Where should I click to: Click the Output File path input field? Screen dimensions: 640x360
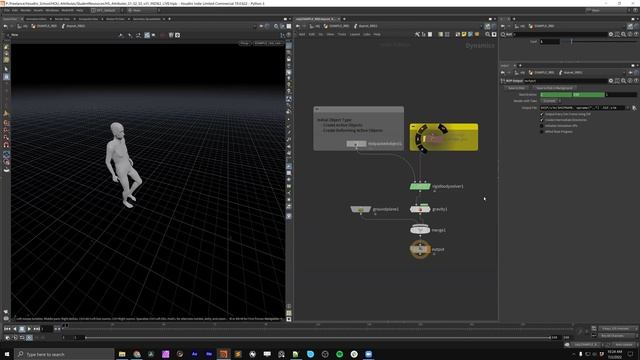click(x=582, y=108)
